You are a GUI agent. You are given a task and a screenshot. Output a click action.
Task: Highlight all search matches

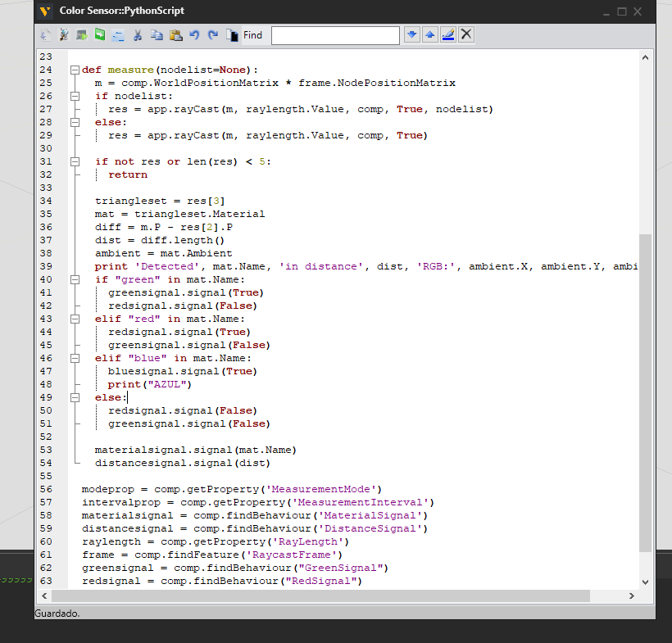447,34
